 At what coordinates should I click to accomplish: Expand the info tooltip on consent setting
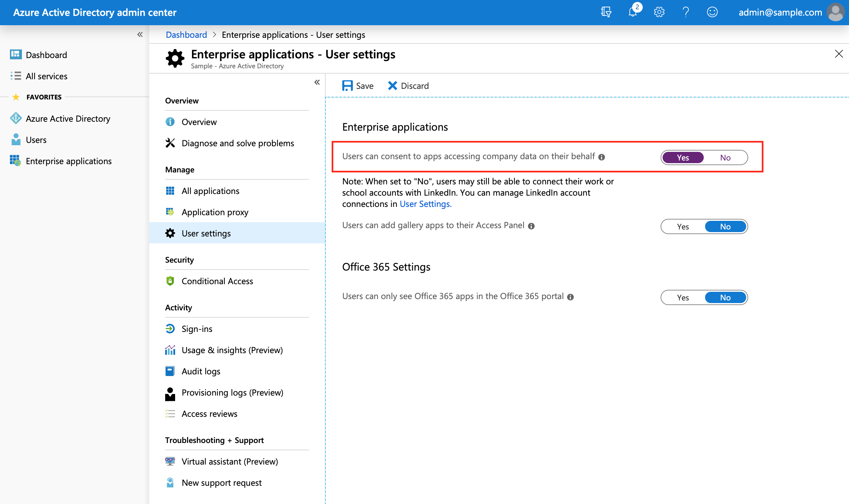tap(602, 157)
